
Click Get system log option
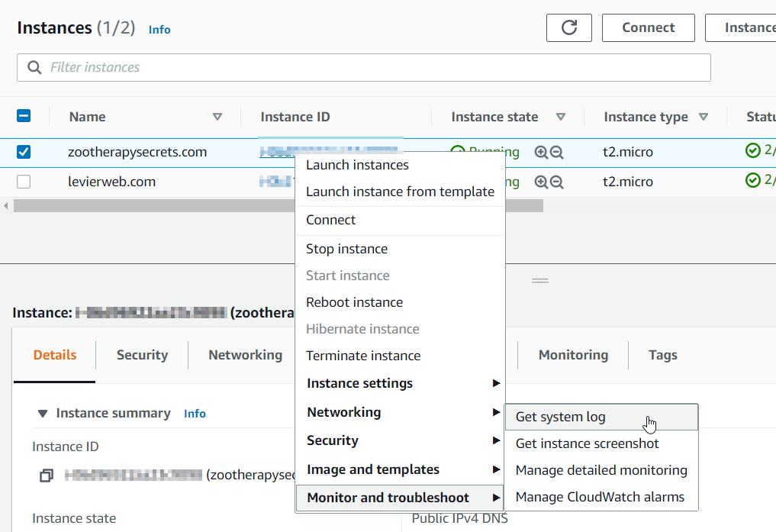pos(601,418)
